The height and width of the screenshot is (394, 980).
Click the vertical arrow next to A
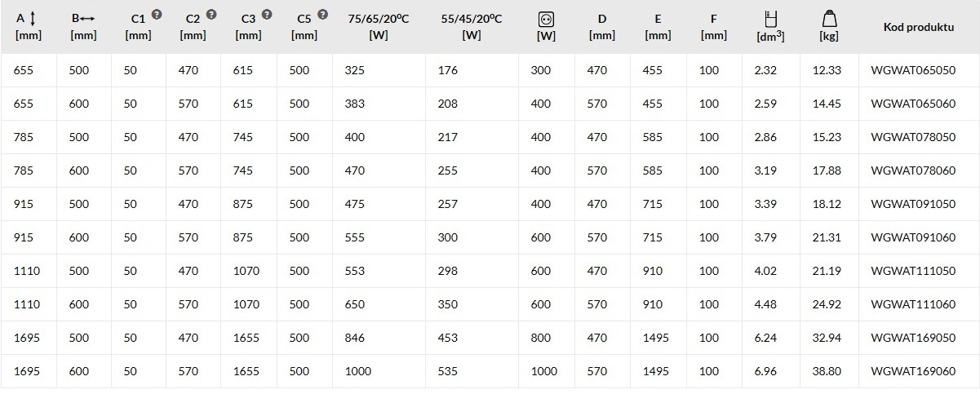33,18
